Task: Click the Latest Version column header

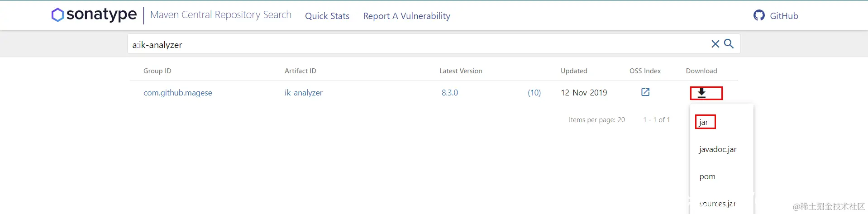Action: (461, 71)
